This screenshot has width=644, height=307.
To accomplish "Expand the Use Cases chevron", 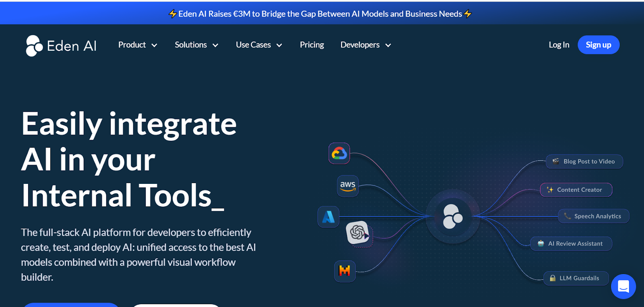I will tap(279, 45).
